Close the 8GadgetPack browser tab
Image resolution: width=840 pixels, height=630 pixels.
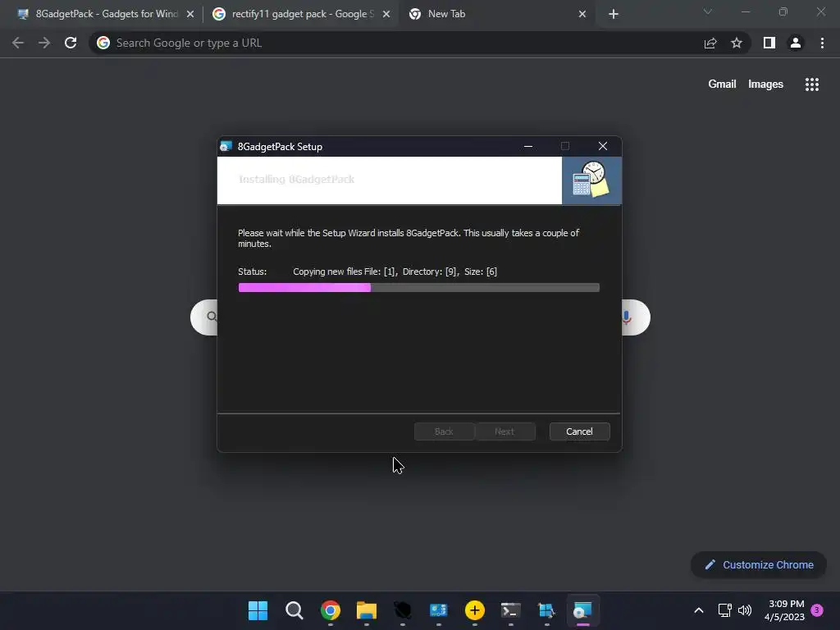(x=190, y=15)
